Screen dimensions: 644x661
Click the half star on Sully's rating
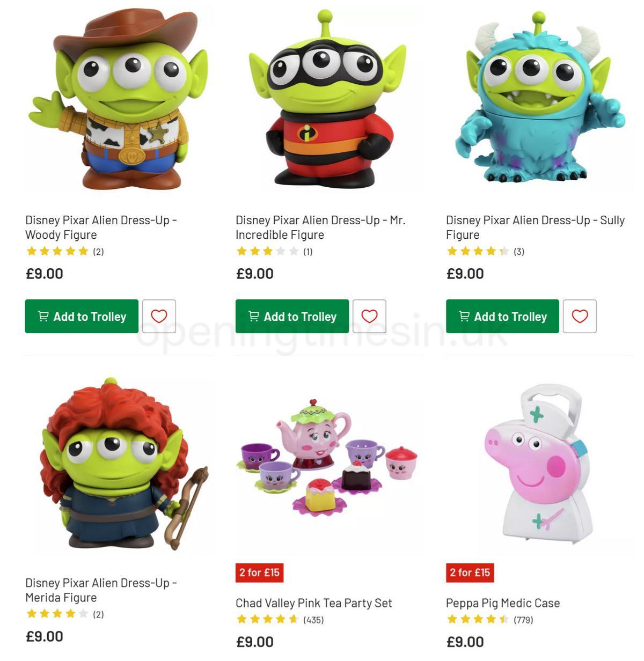tap(504, 251)
